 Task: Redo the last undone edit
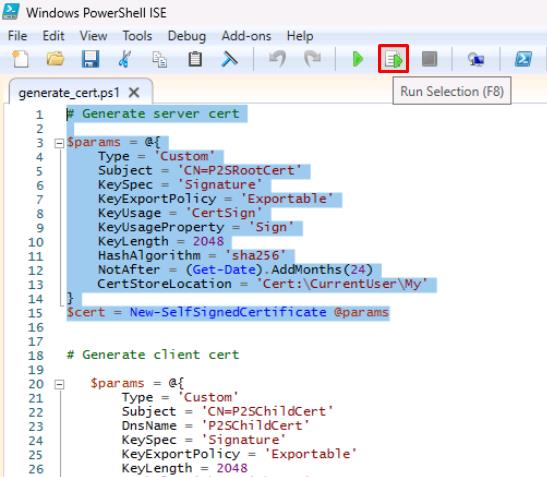pyautogui.click(x=312, y=59)
